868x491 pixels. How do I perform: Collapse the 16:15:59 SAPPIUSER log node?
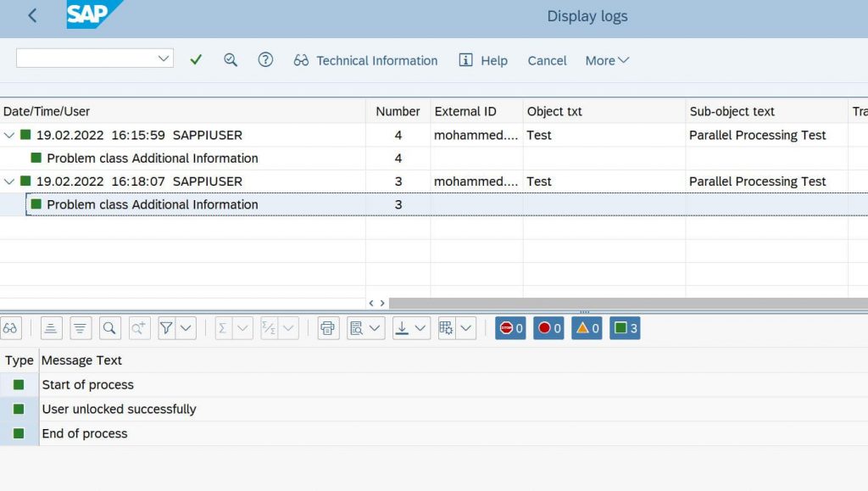coord(8,135)
